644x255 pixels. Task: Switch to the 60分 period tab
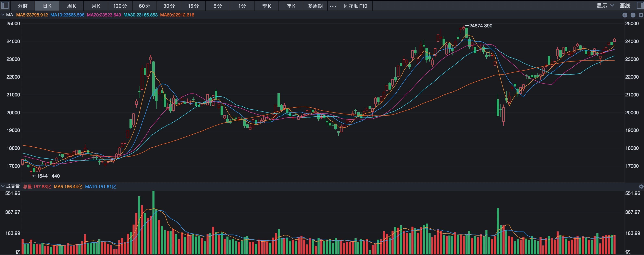coord(145,6)
